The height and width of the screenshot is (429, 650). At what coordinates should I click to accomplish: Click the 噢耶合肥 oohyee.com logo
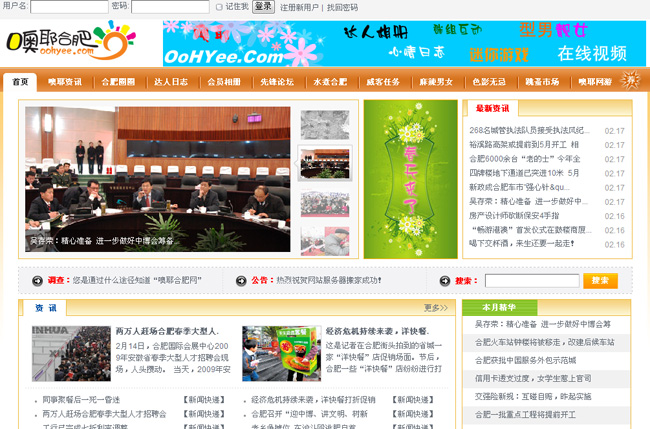pyautogui.click(x=71, y=41)
